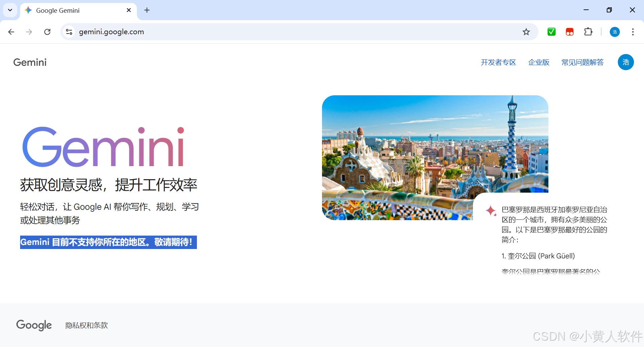The width and height of the screenshot is (644, 347).
Task: Open the tab search dropdown chevron
Action: coord(10,10)
